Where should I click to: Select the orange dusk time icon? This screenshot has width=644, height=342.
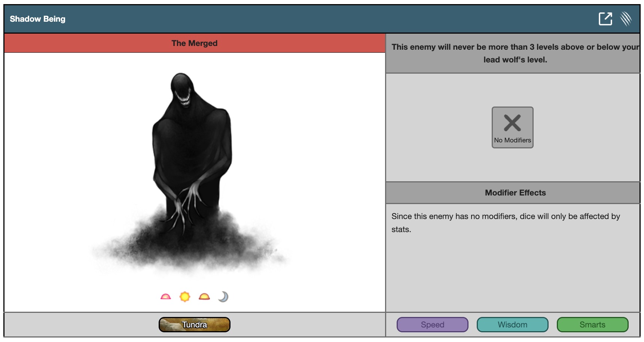(x=204, y=297)
